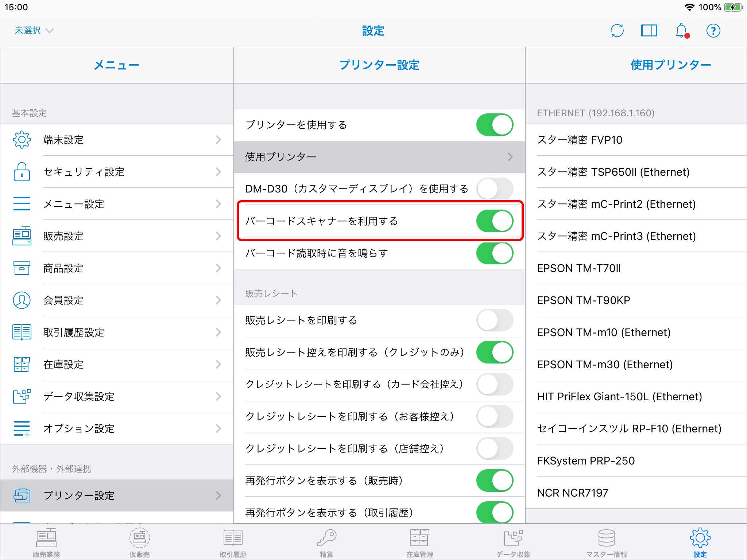Select 設定 bottom tab
747x560 pixels.
pyautogui.click(x=700, y=543)
